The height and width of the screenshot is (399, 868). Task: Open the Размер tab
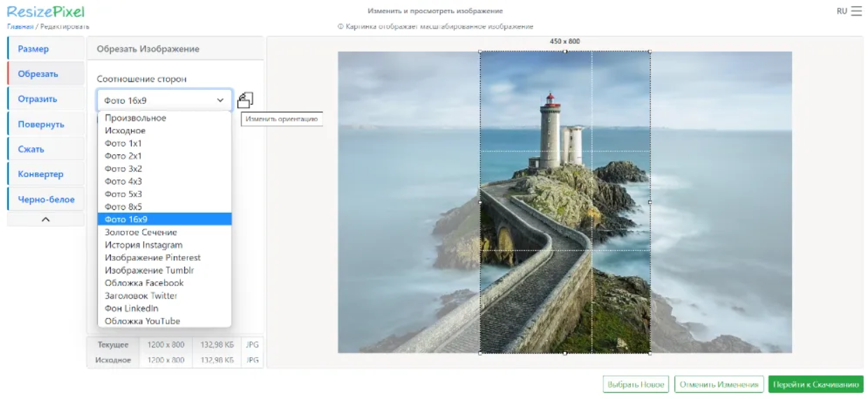(x=33, y=49)
